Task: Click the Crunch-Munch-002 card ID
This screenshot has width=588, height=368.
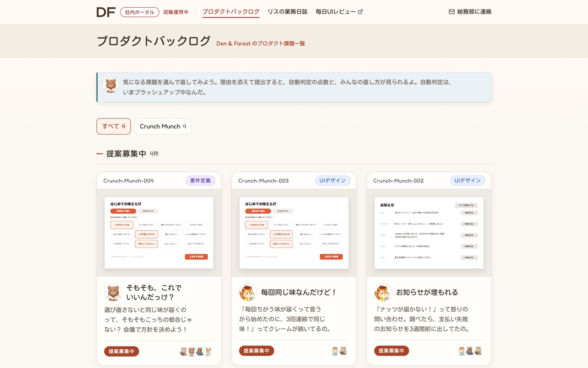Action: point(398,181)
